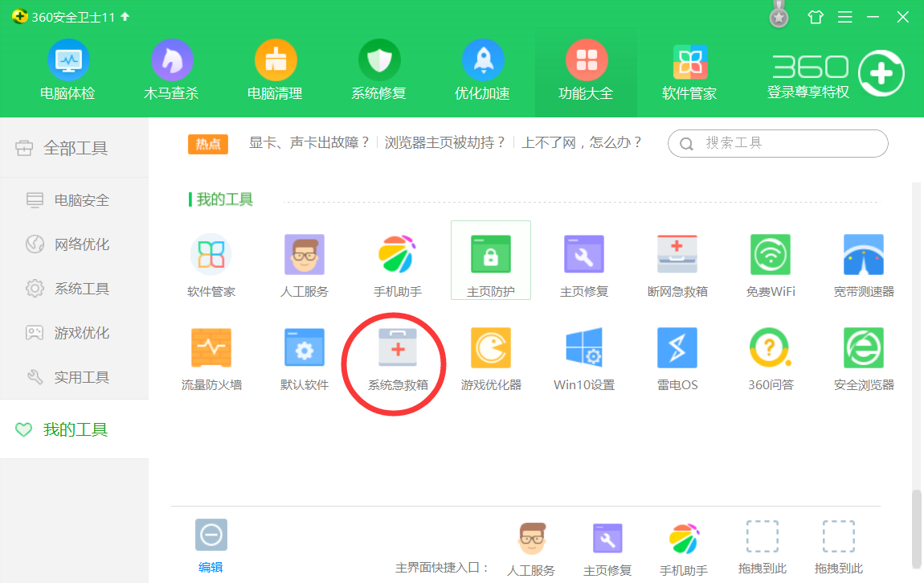
Task: Select 实用工具 category
Action: (x=74, y=377)
